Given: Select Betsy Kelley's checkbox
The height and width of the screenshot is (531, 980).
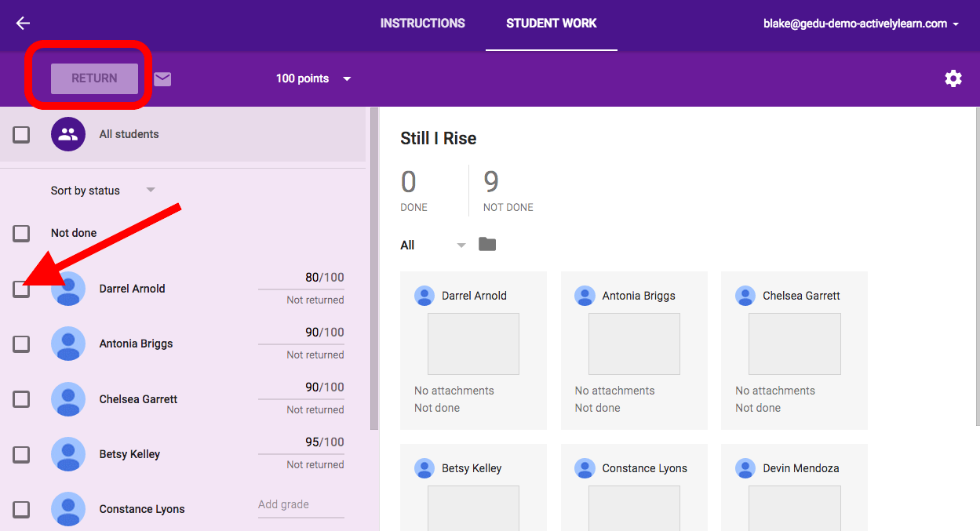Looking at the screenshot, I should coord(21,454).
